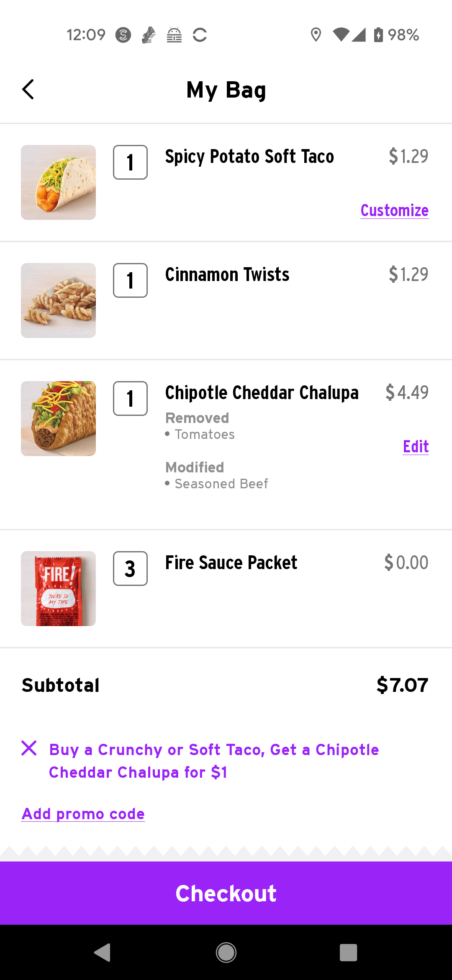Open Android recent apps square button
452x980 pixels.
(x=348, y=952)
